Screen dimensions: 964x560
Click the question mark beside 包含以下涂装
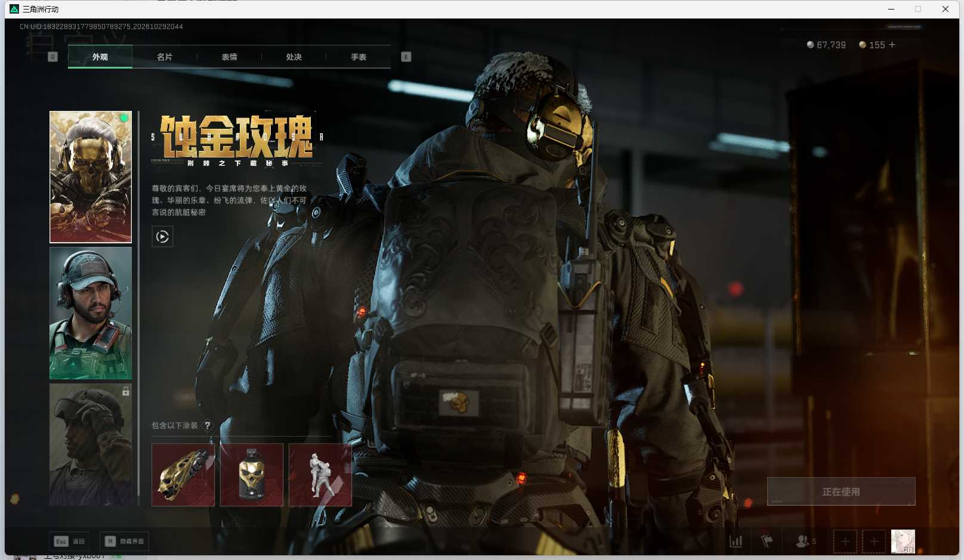click(x=208, y=425)
